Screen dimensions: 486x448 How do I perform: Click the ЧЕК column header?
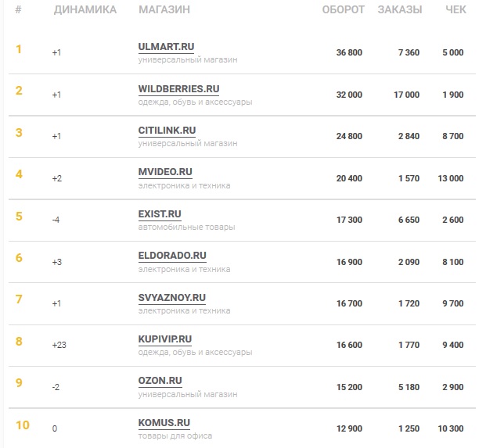pos(455,10)
